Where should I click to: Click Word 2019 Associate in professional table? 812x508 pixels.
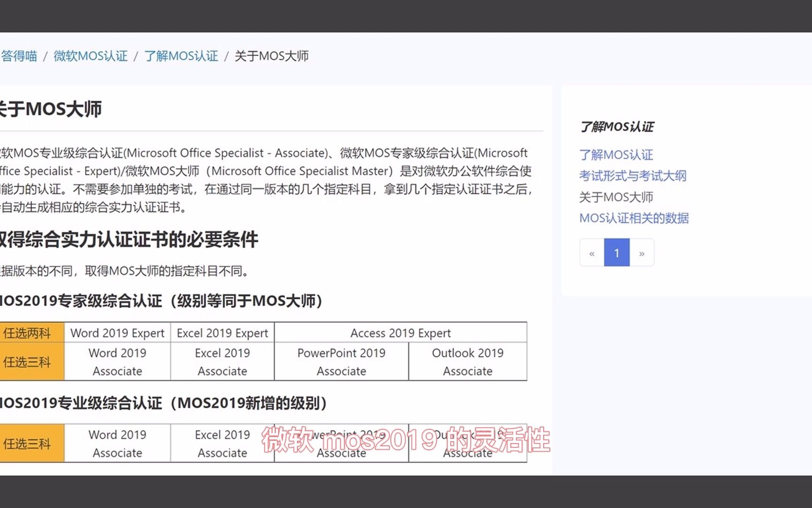pyautogui.click(x=117, y=444)
